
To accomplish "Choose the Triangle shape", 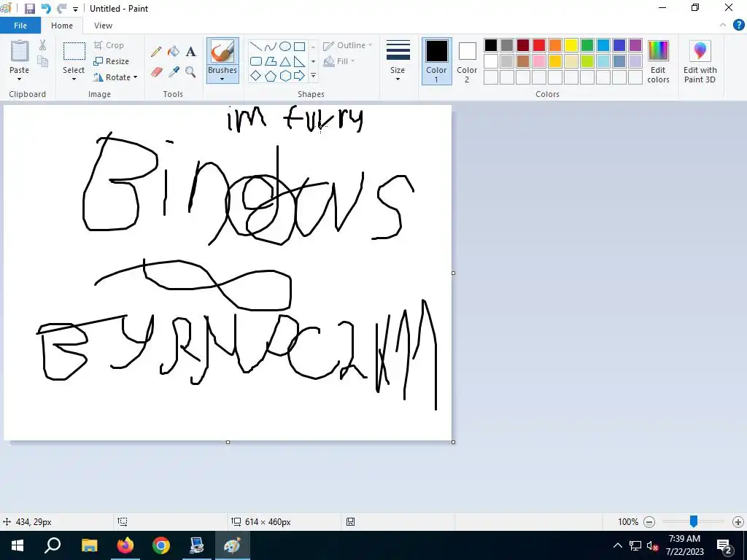I will click(x=285, y=61).
